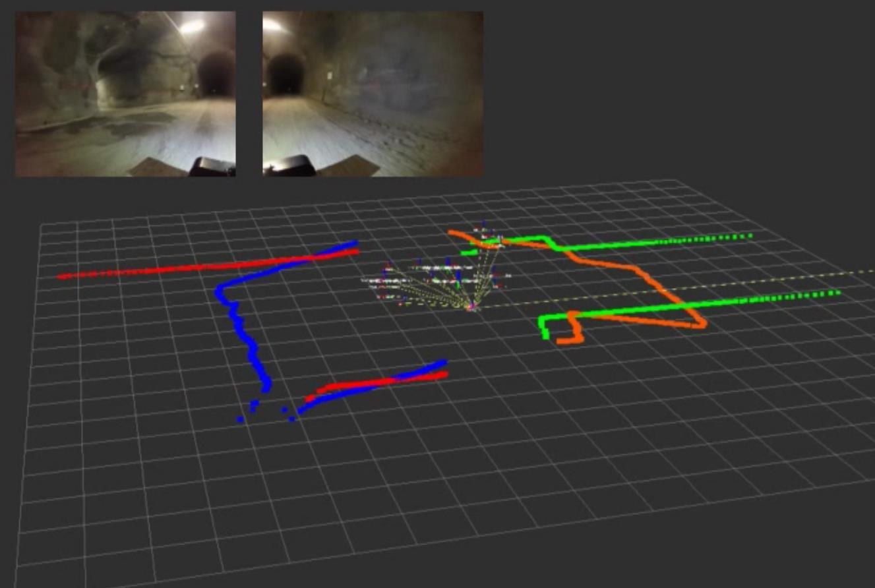
Task: Click the dark tunnel opening in left image
Action: point(216,74)
